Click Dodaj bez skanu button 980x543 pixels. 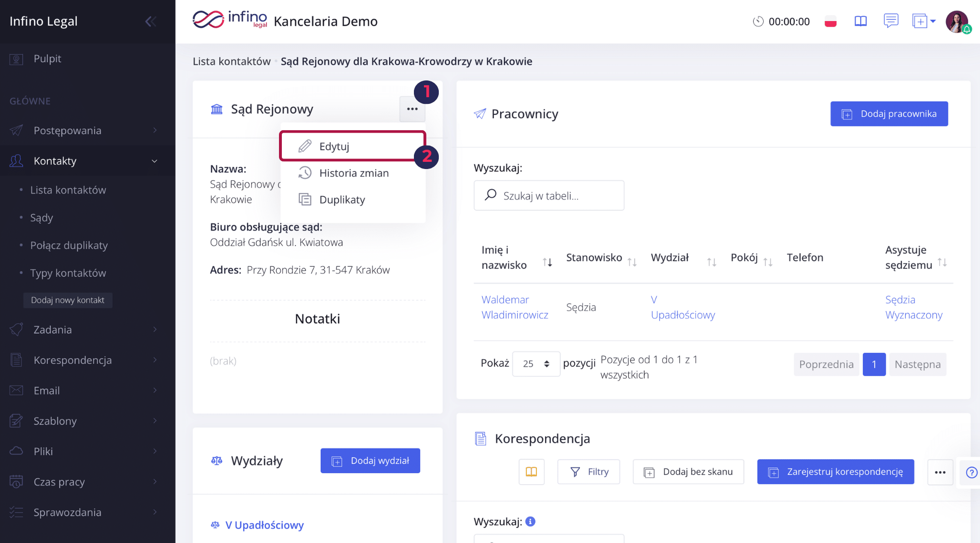[x=688, y=472]
